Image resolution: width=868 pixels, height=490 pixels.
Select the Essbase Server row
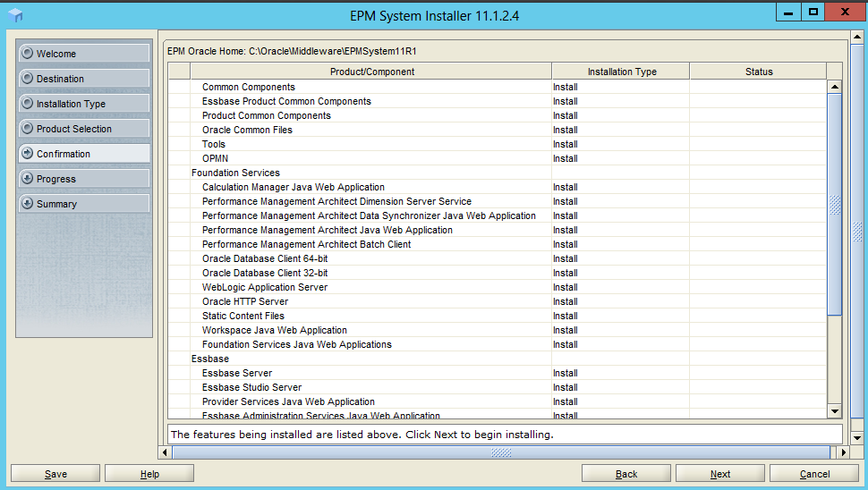[x=498, y=374]
